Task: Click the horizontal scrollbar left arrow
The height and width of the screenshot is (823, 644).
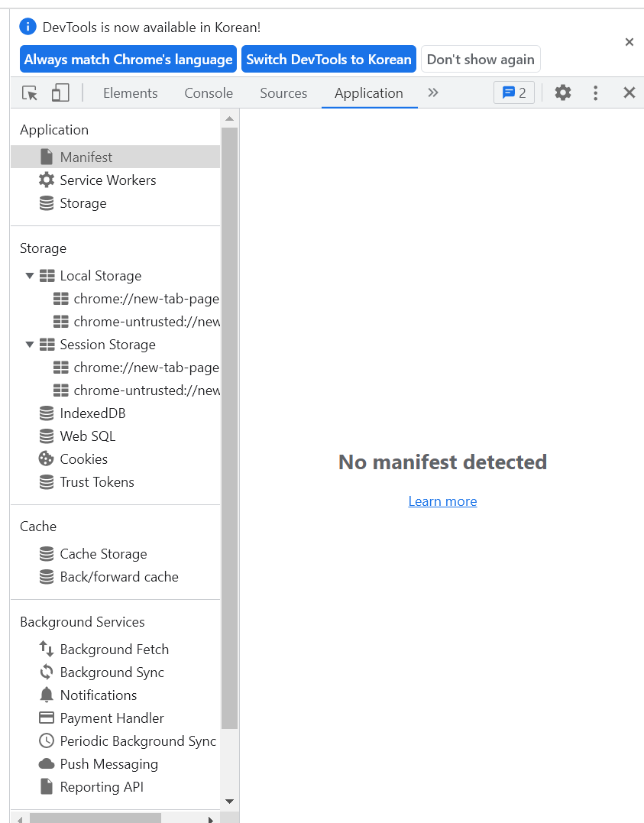Action: (x=20, y=819)
